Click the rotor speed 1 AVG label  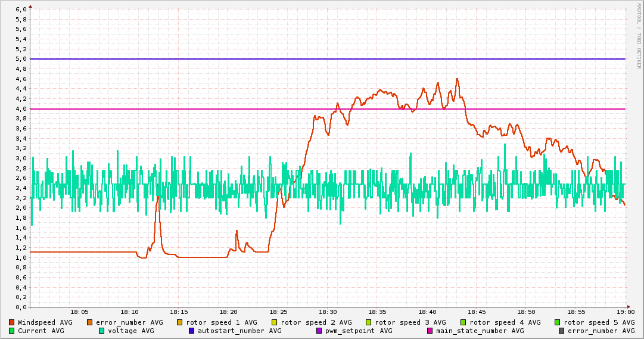pos(222,322)
